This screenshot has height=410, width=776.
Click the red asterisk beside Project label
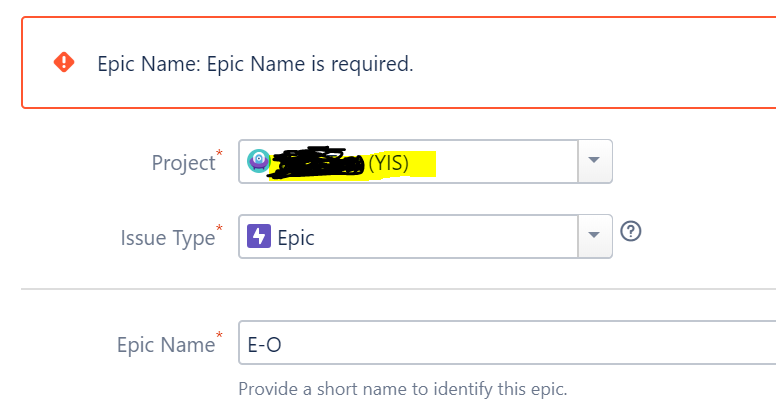pos(220,154)
